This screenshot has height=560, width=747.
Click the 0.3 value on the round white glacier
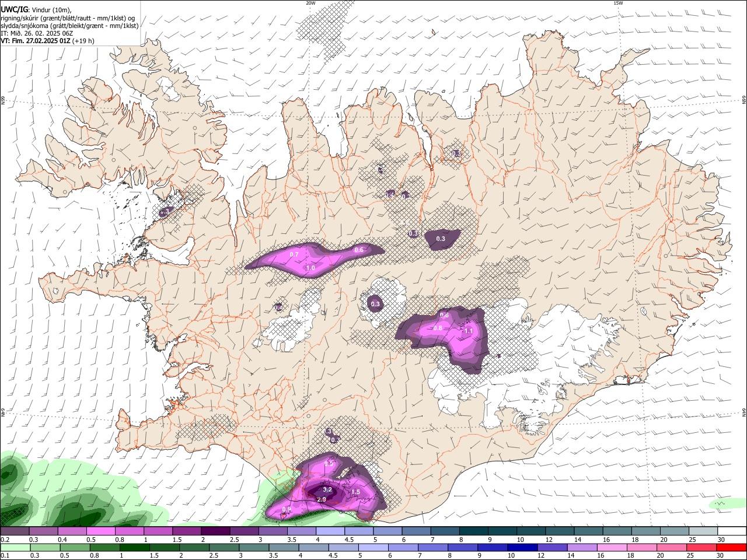click(375, 304)
